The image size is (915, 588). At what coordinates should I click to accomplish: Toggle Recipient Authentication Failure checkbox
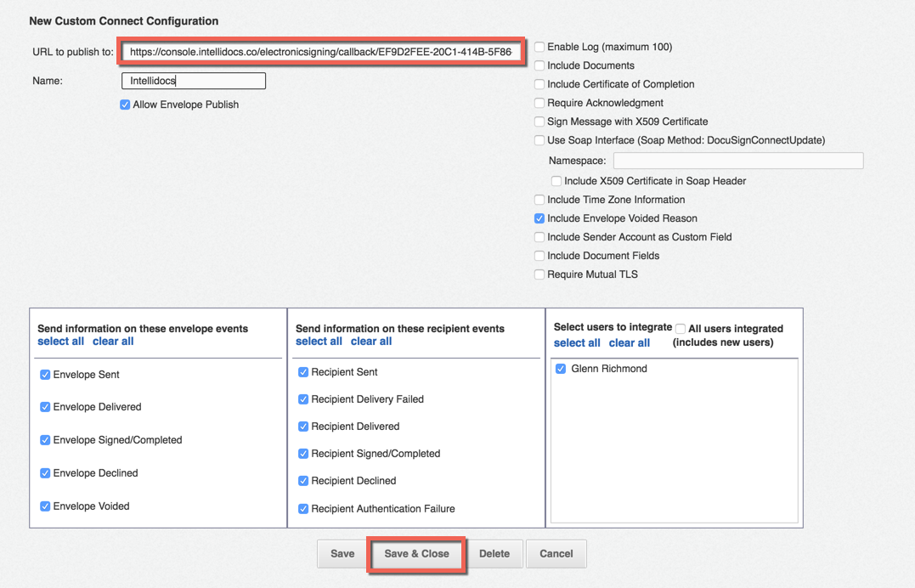(x=303, y=509)
